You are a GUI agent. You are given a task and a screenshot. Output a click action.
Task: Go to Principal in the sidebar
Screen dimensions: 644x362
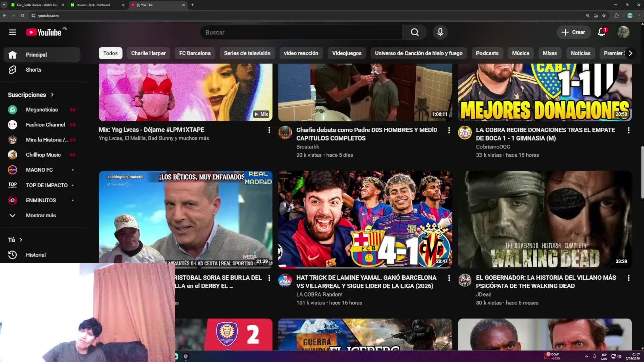(x=41, y=55)
